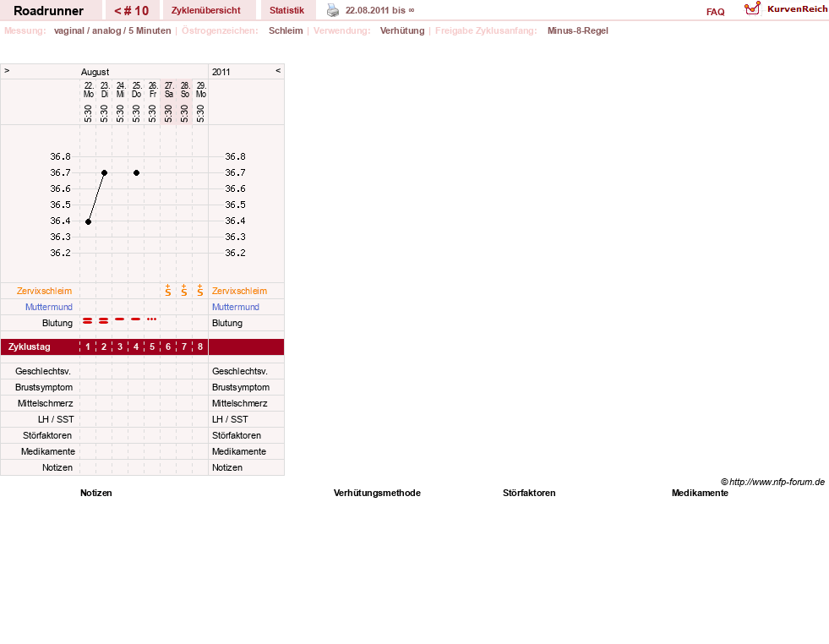The height and width of the screenshot is (644, 829).
Task: Click the 36.4 temperature point on 22. Mo
Action: pyautogui.click(x=88, y=221)
